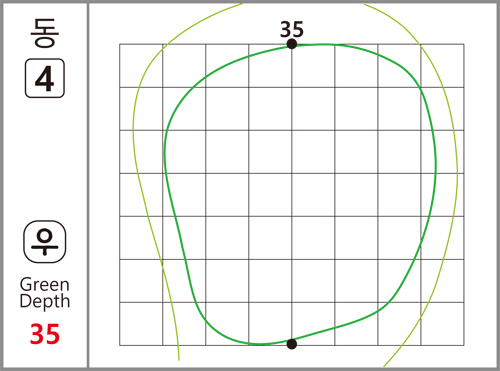Click the 35 label above the top dot
Image resolution: width=500 pixels, height=371 pixels.
(292, 30)
